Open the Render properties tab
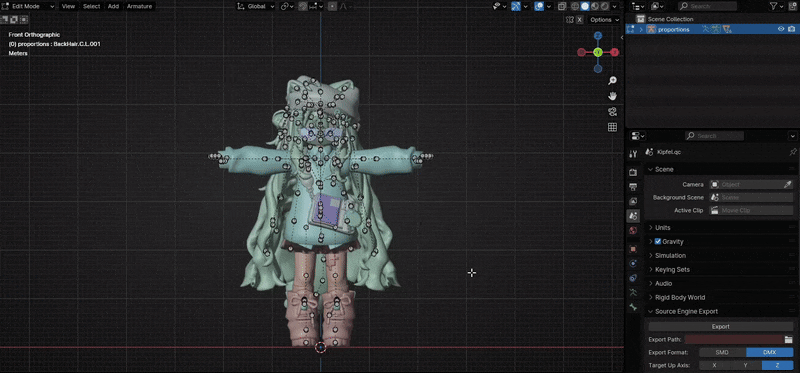Image resolution: width=800 pixels, height=373 pixels. pyautogui.click(x=633, y=172)
